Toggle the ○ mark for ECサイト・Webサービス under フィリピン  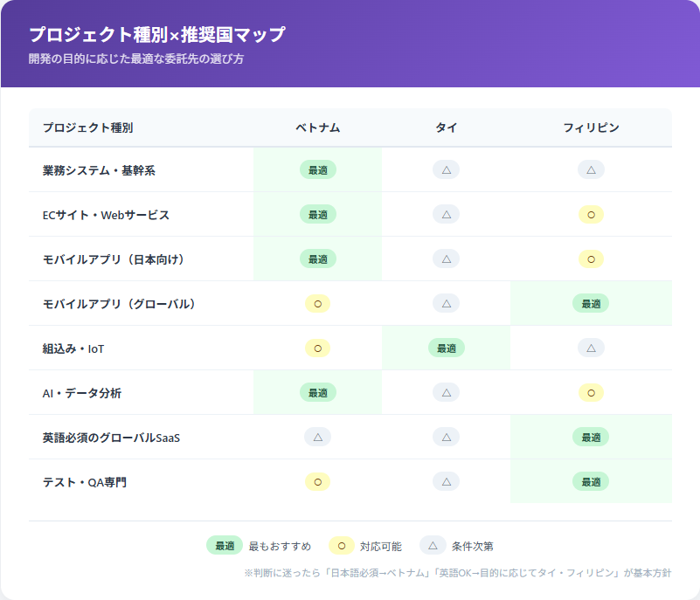[592, 214]
